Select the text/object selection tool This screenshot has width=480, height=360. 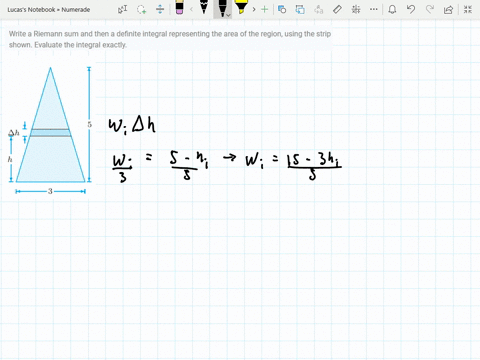122,9
